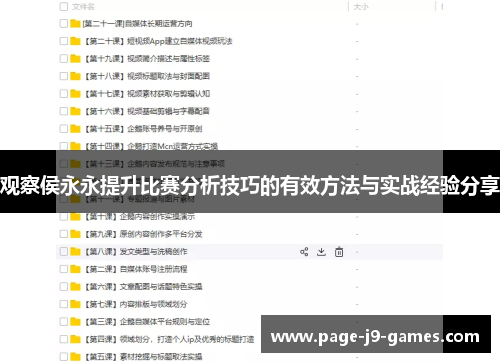The height and width of the screenshot is (362, 500).
Task: Open folder name 视频素材获取与剪辑认知
Action: click(x=168, y=94)
